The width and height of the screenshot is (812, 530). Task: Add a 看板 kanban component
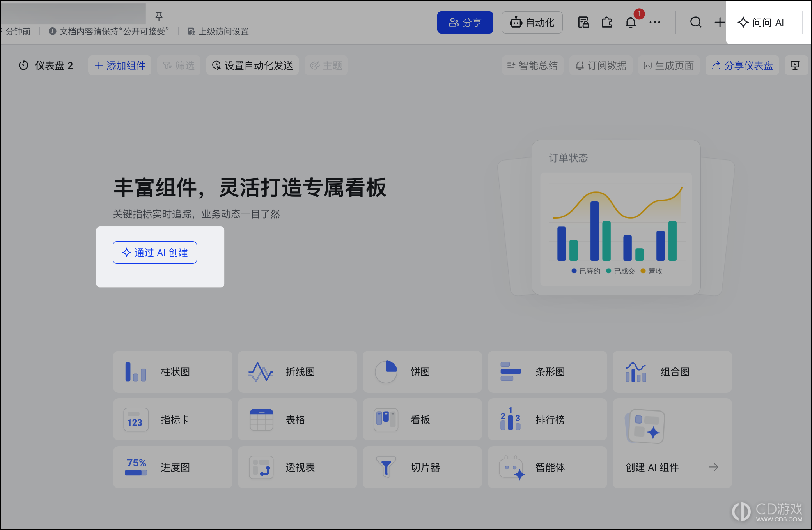422,420
